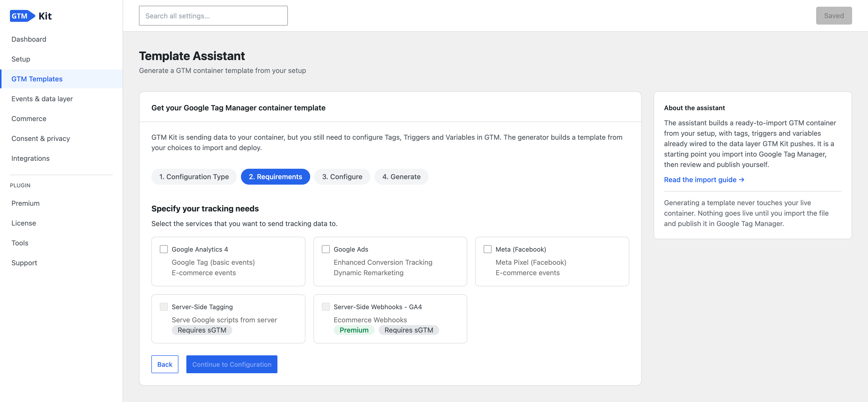Jump to step 4 Generate
The height and width of the screenshot is (402, 868).
(x=401, y=177)
